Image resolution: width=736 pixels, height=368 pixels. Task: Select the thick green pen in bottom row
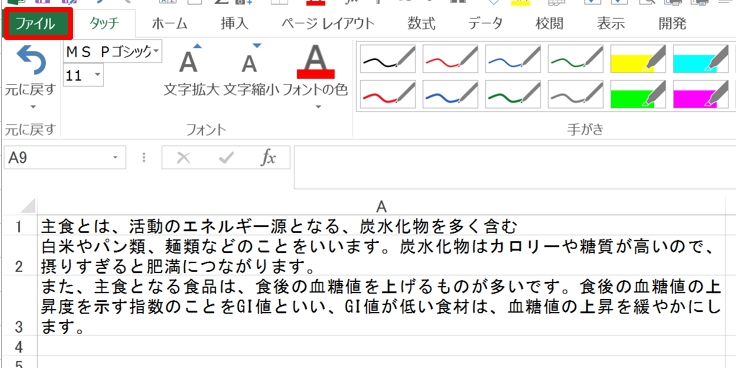[x=513, y=94]
